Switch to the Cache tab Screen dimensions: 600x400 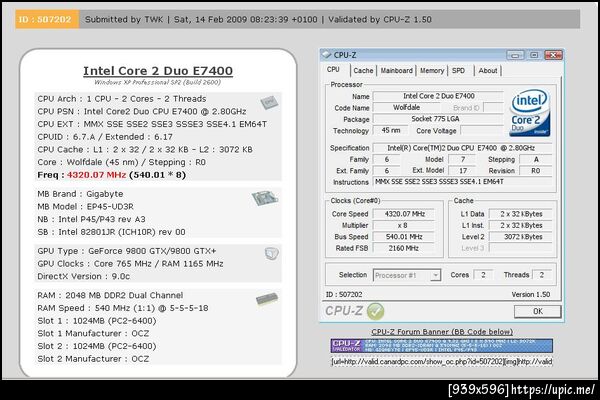(x=363, y=70)
